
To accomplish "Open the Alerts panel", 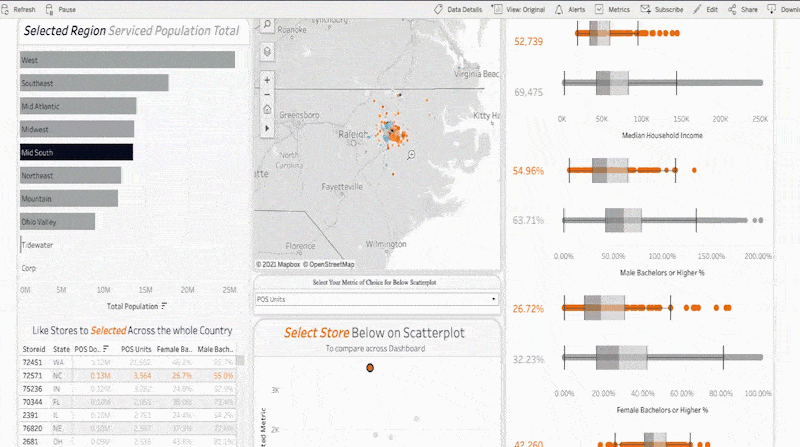I will tap(570, 9).
